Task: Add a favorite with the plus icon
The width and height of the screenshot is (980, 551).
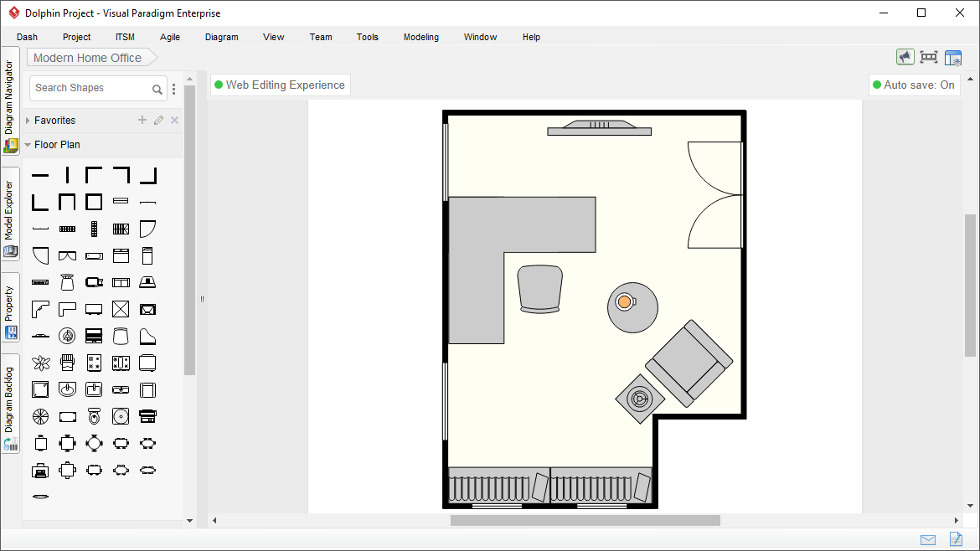Action: 142,120
